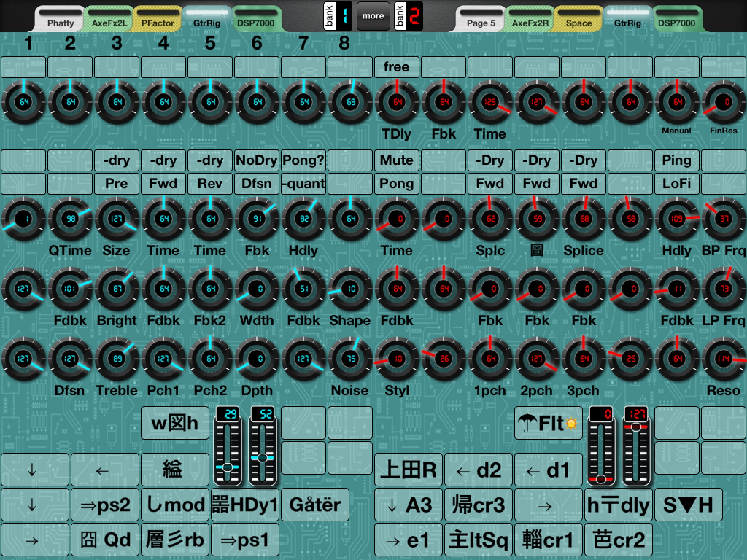The width and height of the screenshot is (747, 560).
Task: Click the Shape knob
Action: point(350,289)
